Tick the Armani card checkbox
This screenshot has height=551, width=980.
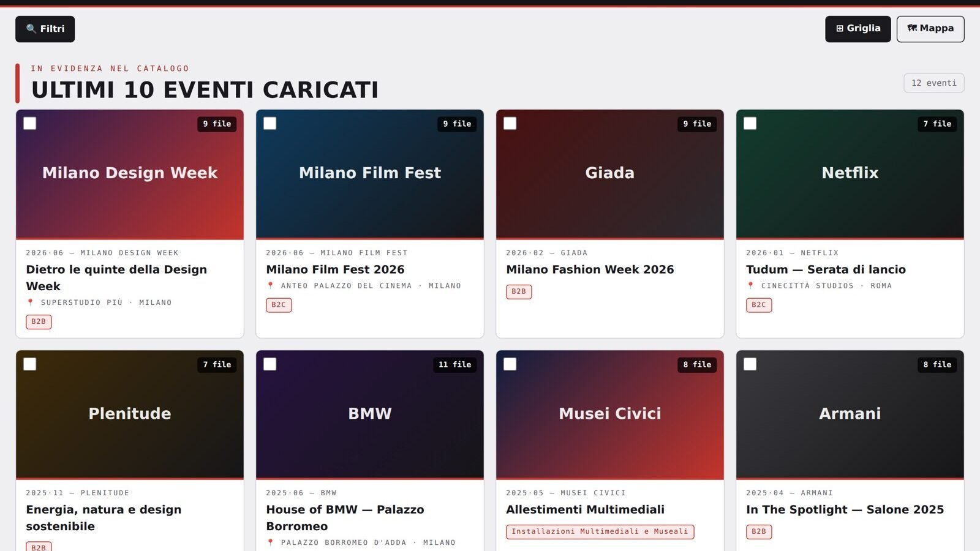pyautogui.click(x=750, y=364)
